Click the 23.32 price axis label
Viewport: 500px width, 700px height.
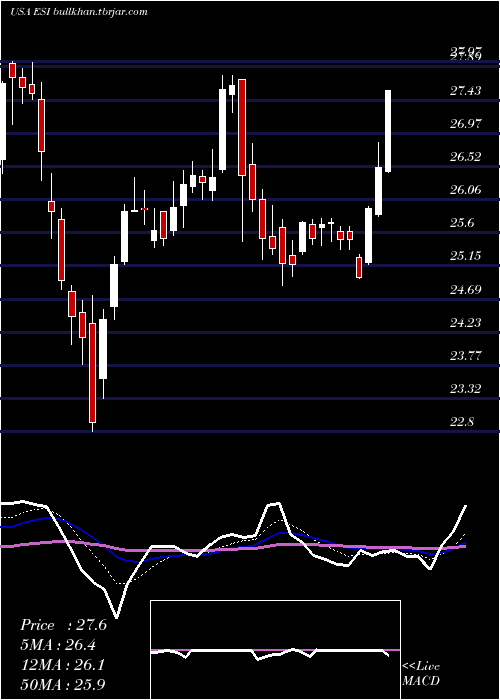[466, 389]
